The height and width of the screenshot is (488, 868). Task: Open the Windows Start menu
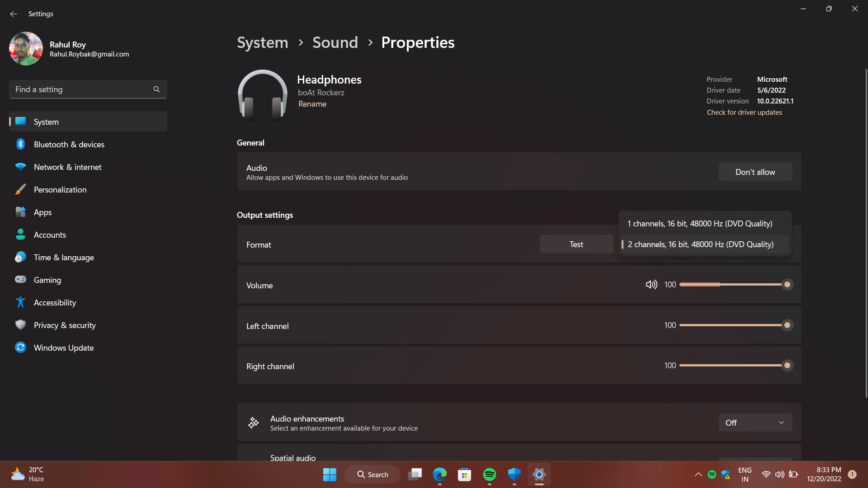click(330, 474)
